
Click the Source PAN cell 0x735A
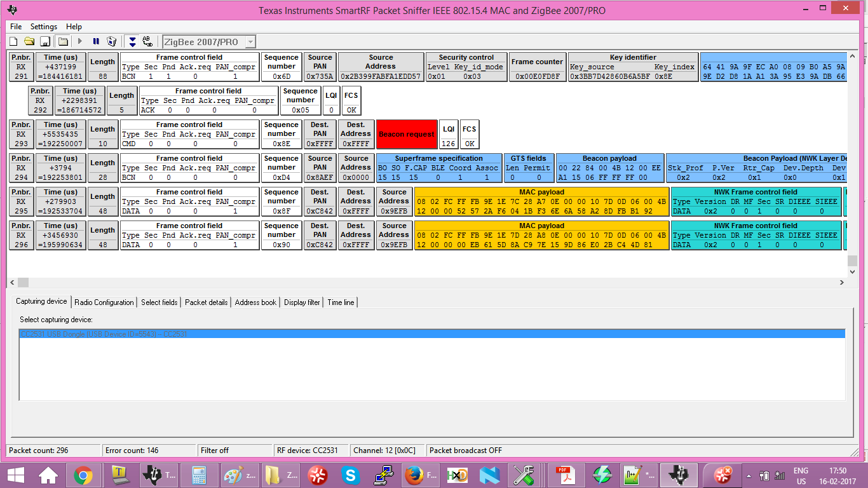(x=320, y=67)
